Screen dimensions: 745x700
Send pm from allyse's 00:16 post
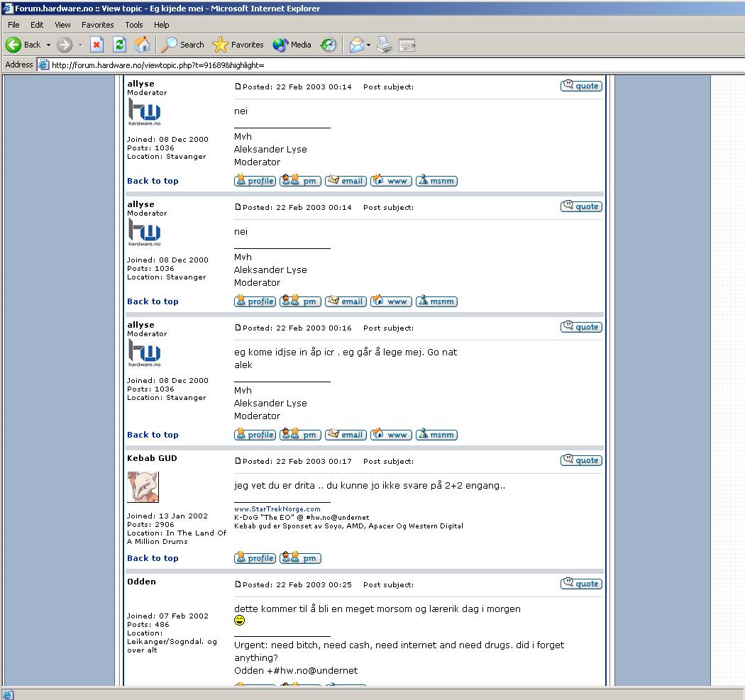click(x=300, y=435)
